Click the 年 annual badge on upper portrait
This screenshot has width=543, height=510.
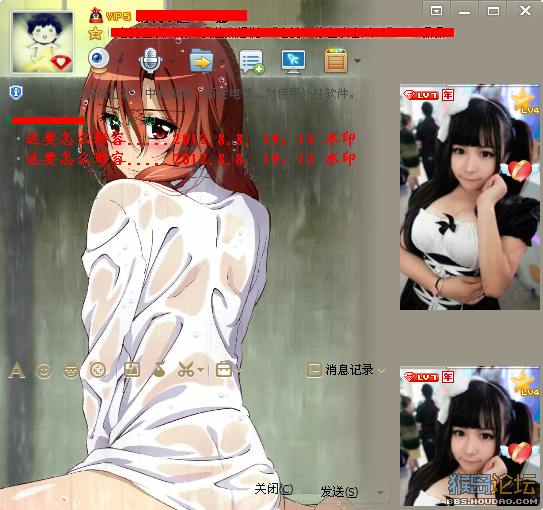448,95
